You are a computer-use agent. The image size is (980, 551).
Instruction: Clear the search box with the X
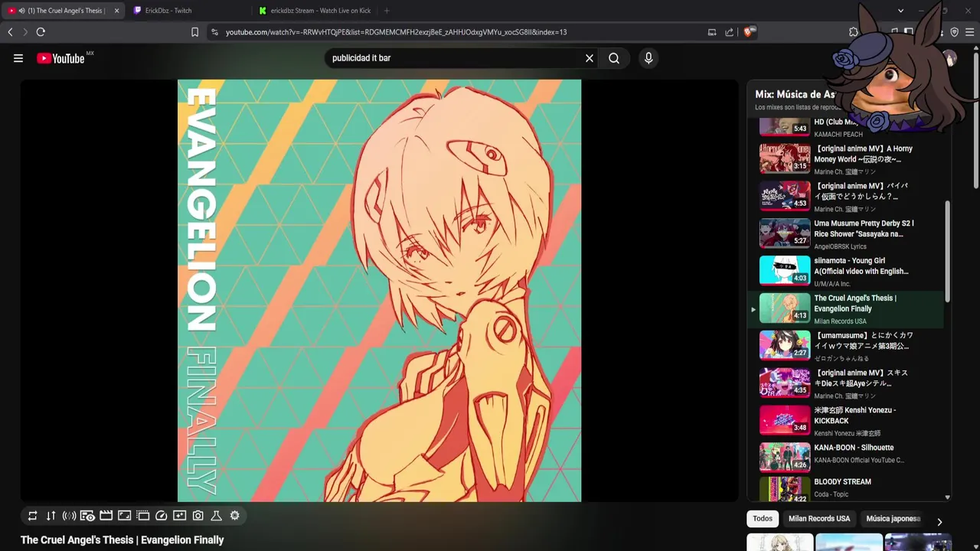pos(590,58)
